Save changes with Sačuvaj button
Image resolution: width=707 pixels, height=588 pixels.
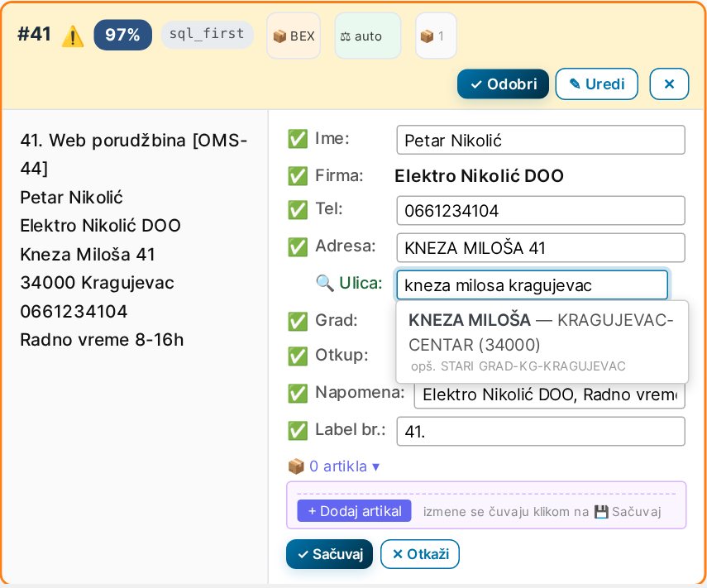click(x=330, y=554)
